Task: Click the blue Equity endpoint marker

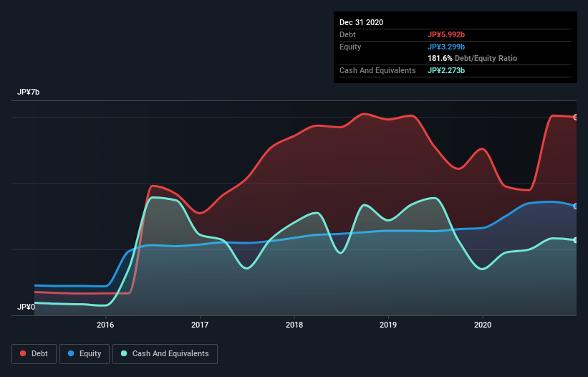Action: [576, 206]
